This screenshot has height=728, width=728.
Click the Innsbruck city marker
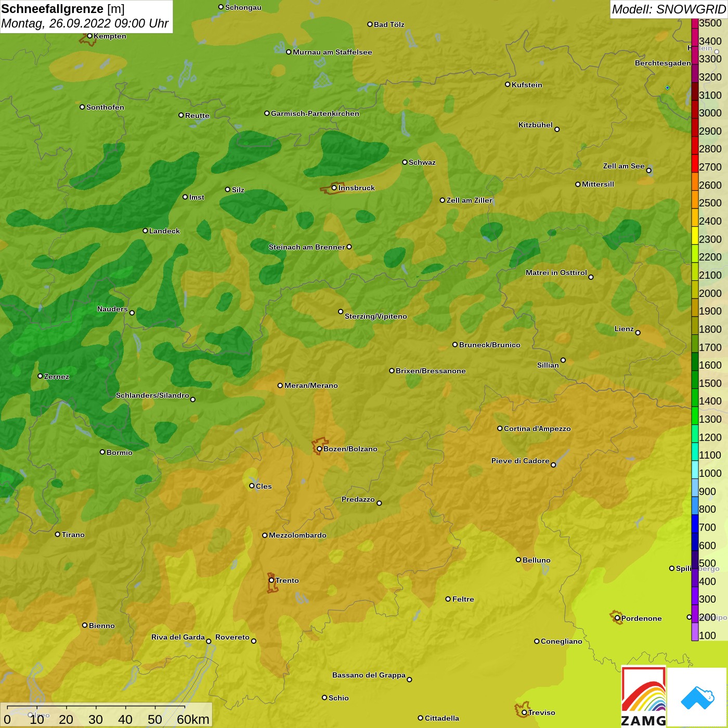point(334,188)
